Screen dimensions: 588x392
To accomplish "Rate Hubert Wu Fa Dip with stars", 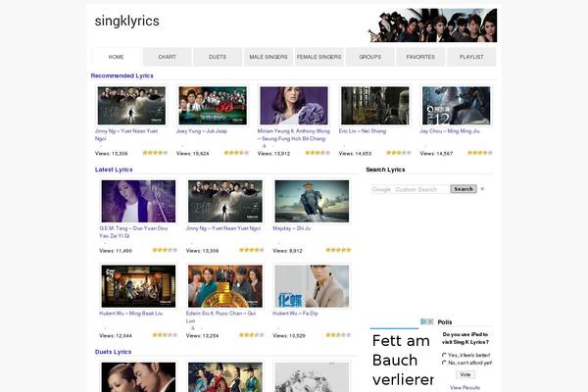I will tap(338, 335).
